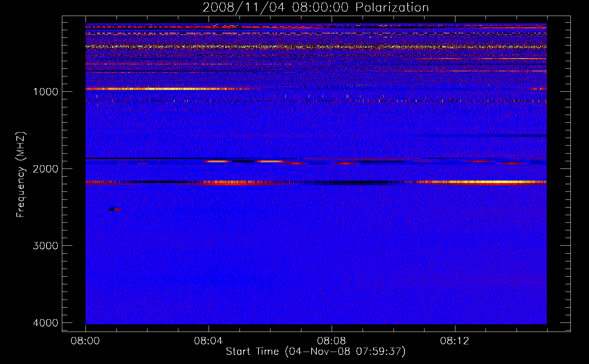This screenshot has height=364, width=589.
Task: Click the 08:08 time tick label
Action: coord(331,341)
